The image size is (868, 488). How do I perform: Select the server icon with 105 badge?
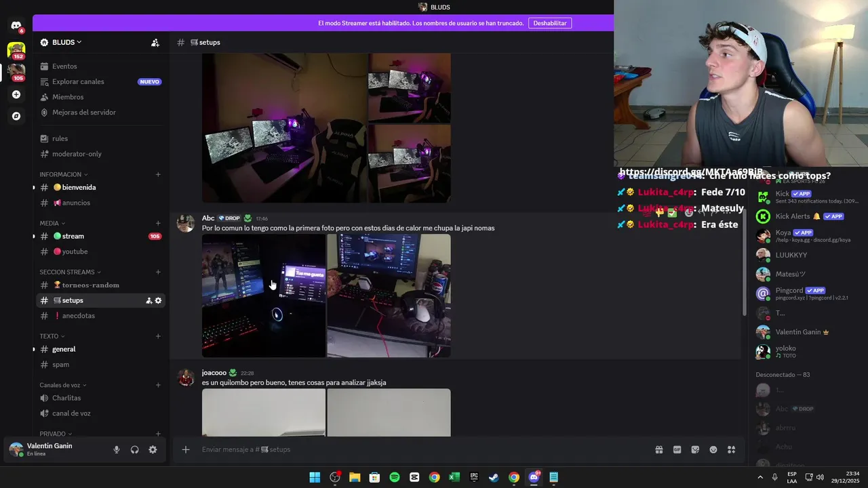click(x=16, y=71)
